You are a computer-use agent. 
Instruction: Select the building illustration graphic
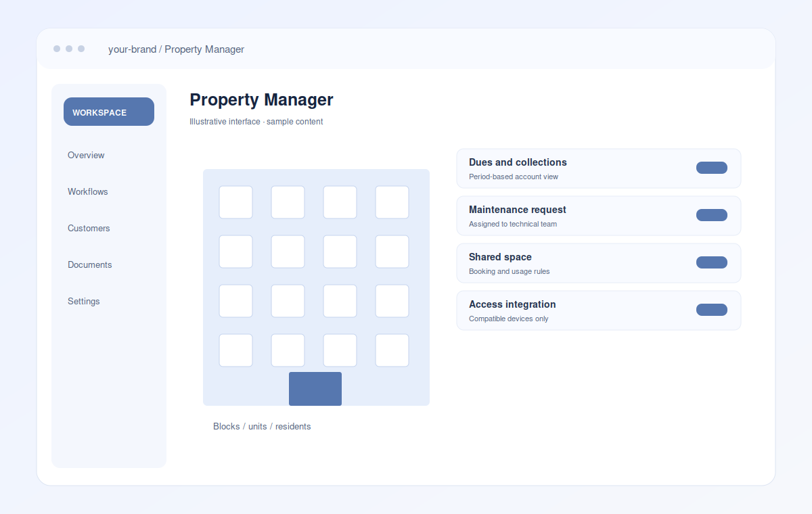[x=316, y=287]
